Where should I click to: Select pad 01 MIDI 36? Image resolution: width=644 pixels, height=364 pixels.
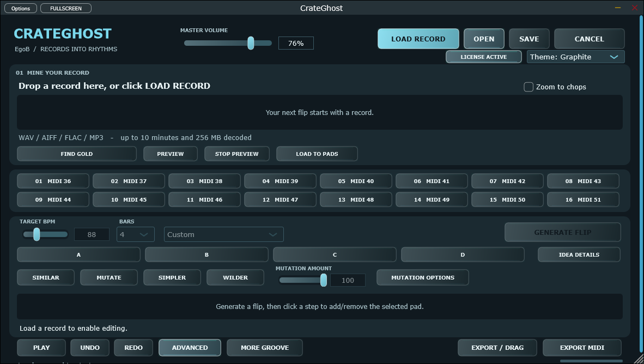click(x=53, y=181)
